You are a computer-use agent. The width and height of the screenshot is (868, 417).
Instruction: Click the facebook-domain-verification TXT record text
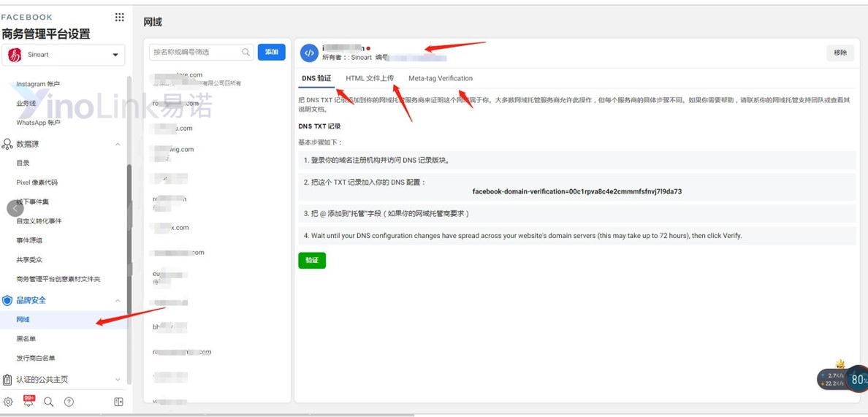(x=576, y=192)
